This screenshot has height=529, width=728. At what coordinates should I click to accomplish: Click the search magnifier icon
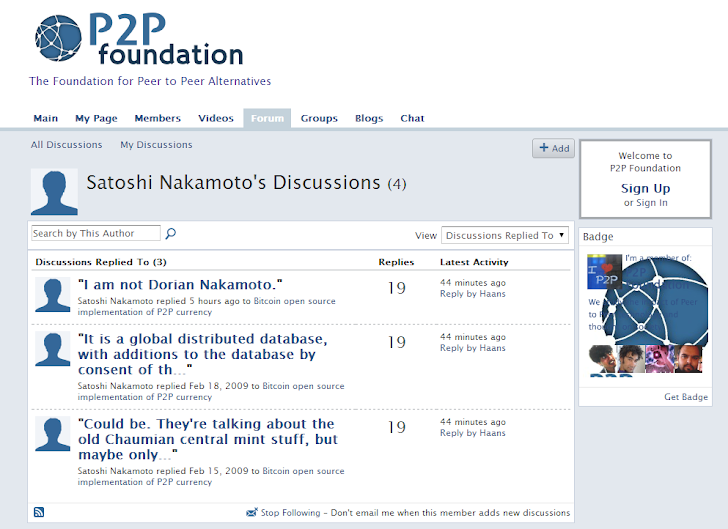pos(171,233)
